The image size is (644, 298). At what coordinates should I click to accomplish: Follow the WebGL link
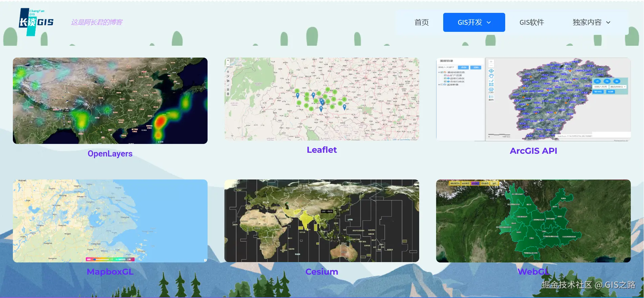[533, 272]
